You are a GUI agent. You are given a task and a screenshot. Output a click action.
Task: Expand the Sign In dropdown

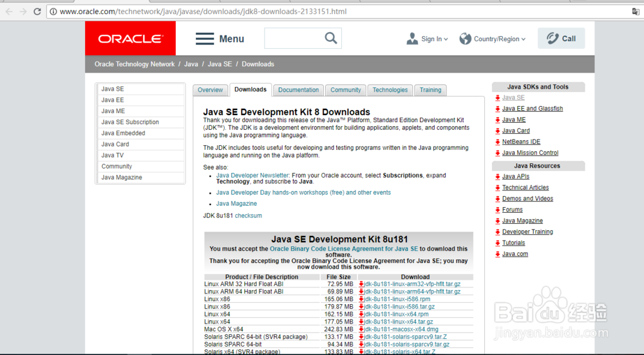[x=446, y=39]
